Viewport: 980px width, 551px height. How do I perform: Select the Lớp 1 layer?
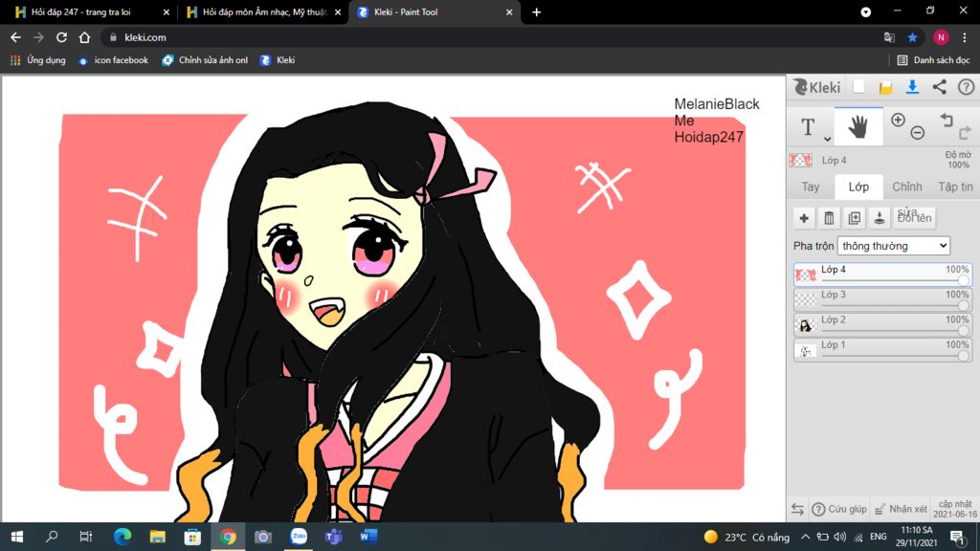coord(882,350)
